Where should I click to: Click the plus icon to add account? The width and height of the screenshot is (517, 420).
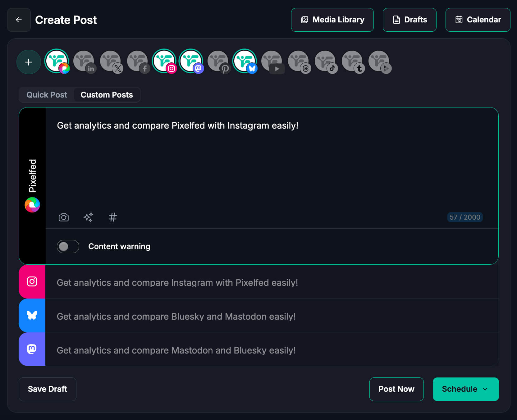29,62
